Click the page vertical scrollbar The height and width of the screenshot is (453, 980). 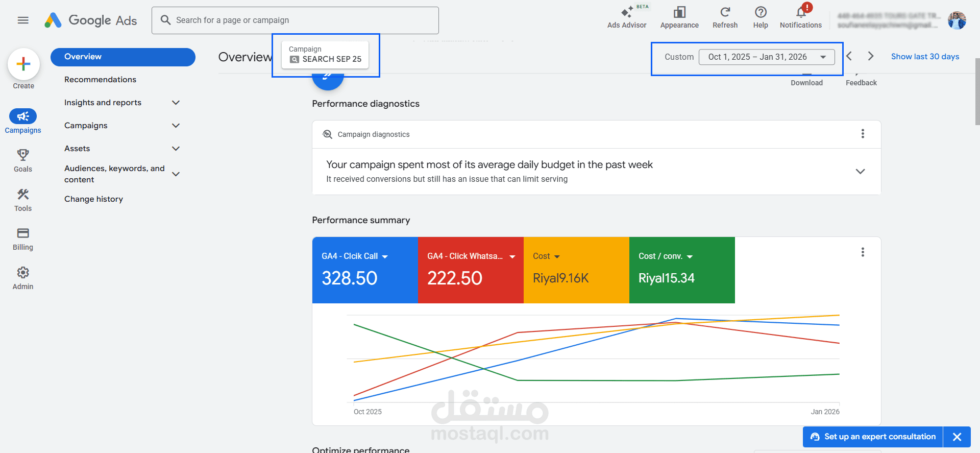977,92
